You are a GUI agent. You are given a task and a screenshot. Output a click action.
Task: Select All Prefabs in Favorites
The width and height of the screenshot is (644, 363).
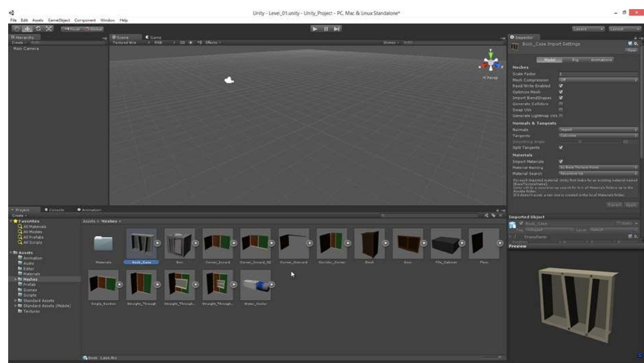[x=31, y=237]
